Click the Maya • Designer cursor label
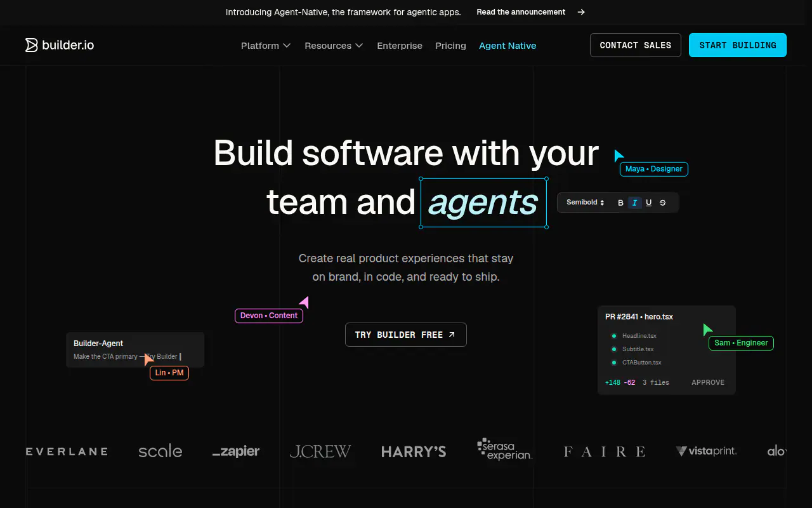 [x=654, y=169]
